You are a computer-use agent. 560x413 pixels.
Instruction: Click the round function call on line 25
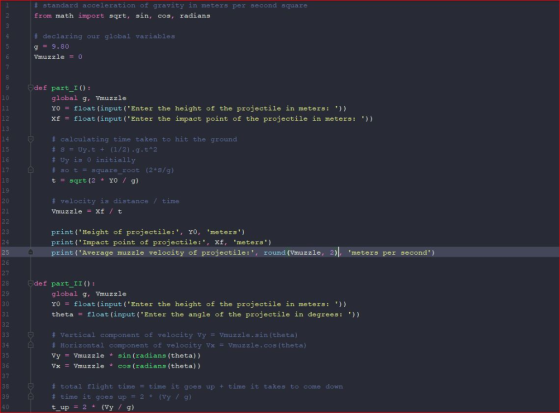(300, 253)
